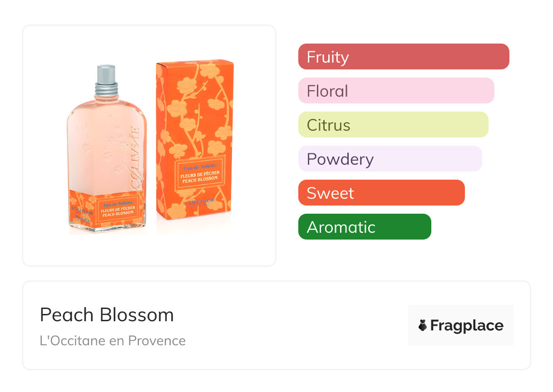The height and width of the screenshot is (392, 553).
Task: Select the Fruity accord bar
Action: 403,57
